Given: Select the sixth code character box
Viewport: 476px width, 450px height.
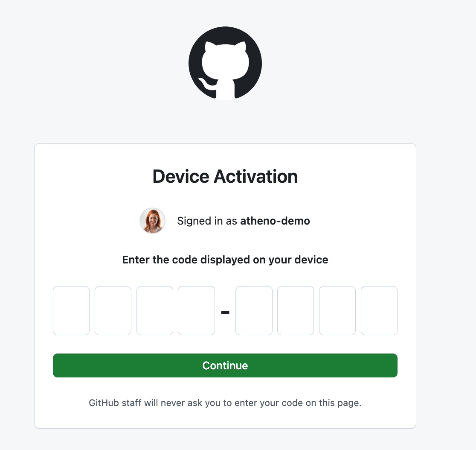Looking at the screenshot, I should (x=296, y=310).
